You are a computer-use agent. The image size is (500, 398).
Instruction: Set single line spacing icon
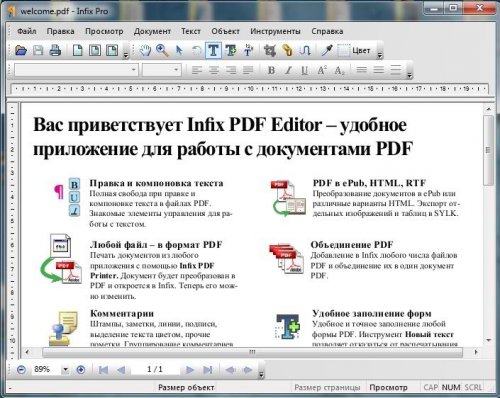(x=361, y=70)
